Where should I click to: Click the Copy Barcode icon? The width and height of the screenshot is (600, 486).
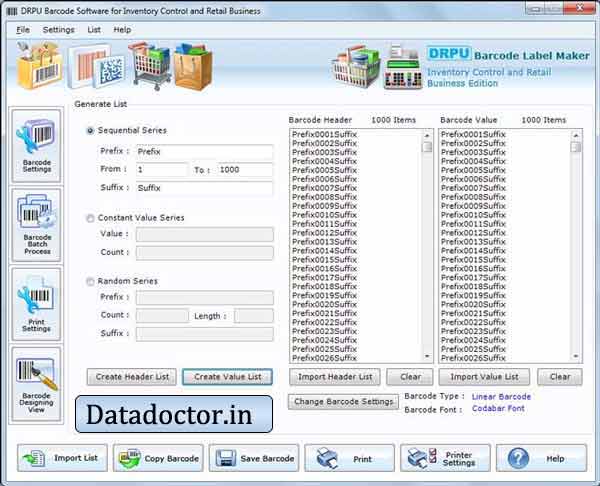tap(130, 458)
